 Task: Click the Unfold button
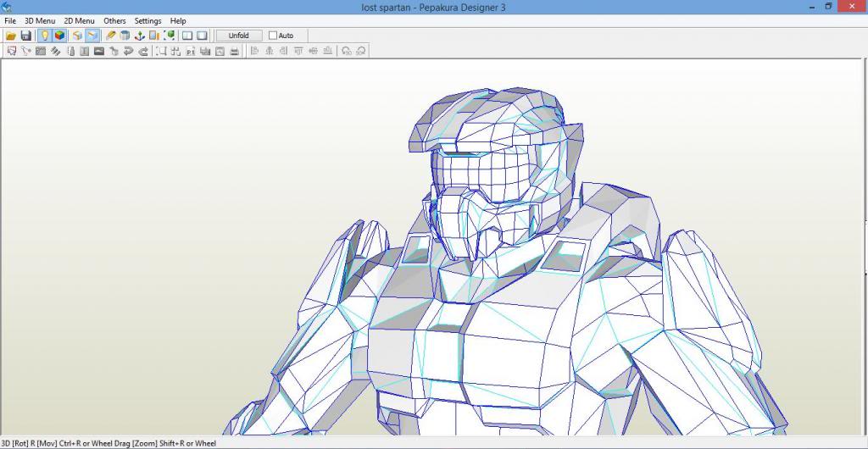coord(238,36)
